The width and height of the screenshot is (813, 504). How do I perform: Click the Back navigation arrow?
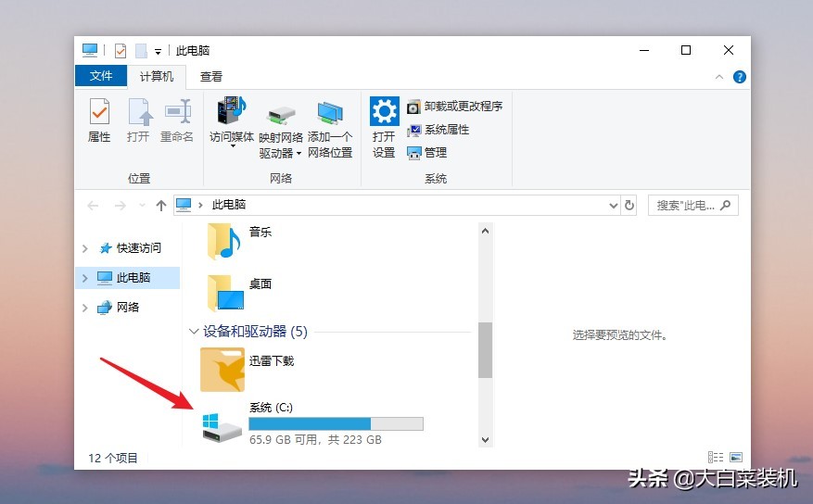pyautogui.click(x=93, y=206)
